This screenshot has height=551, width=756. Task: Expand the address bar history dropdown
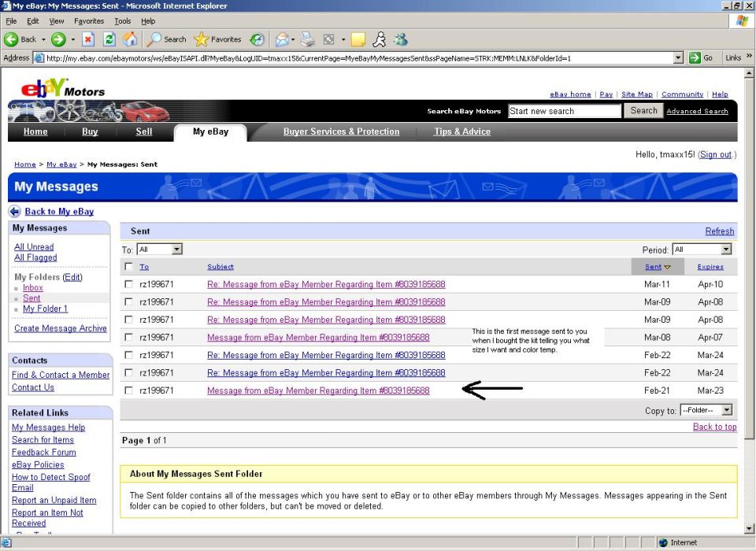point(678,57)
